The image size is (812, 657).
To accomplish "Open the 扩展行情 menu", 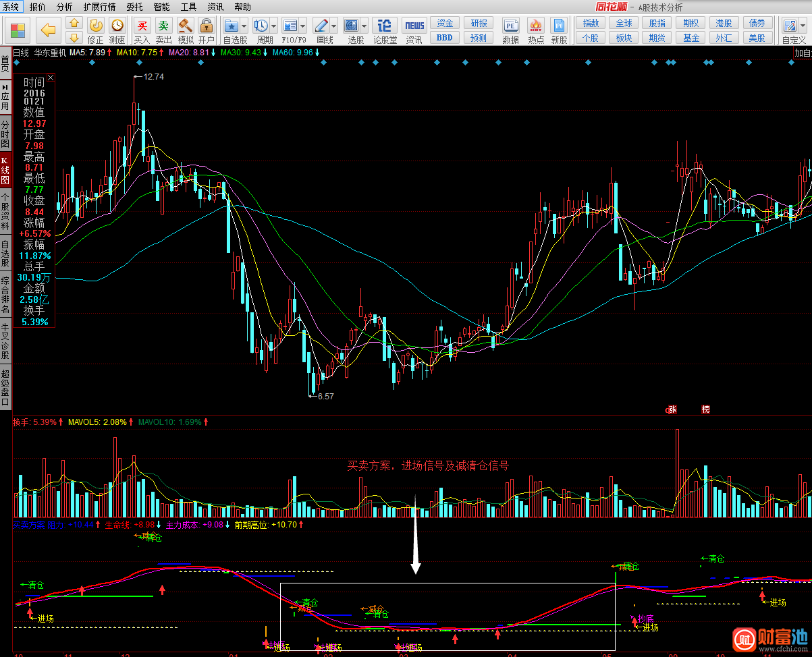I will 99,7.
